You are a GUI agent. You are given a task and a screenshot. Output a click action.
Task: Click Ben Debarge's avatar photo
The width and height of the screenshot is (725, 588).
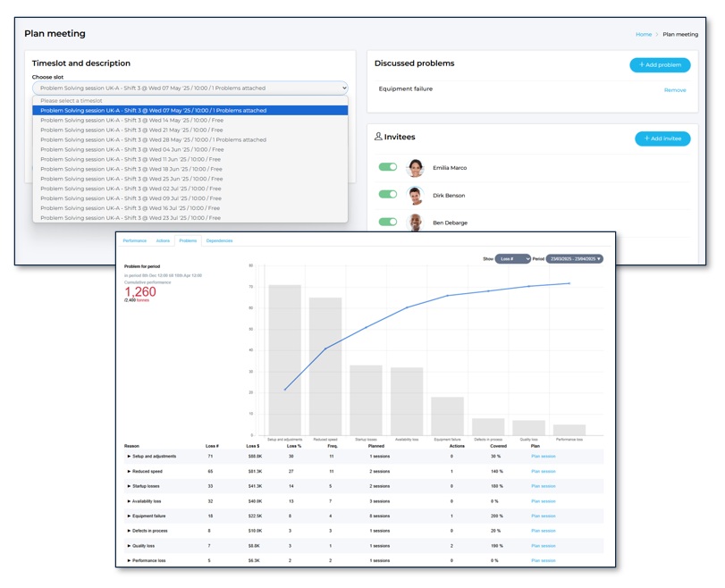click(x=415, y=223)
